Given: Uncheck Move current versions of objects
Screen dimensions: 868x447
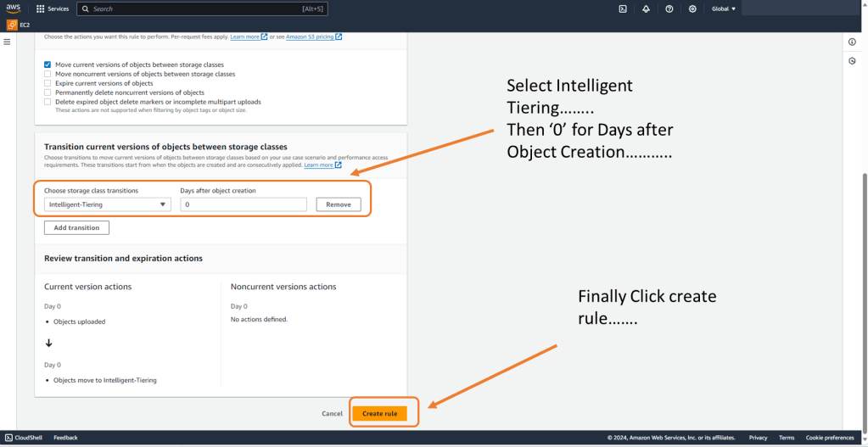Looking at the screenshot, I should click(x=48, y=64).
